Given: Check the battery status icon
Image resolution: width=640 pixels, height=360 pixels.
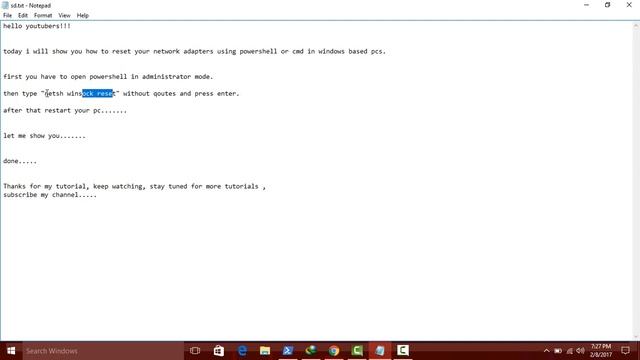Looking at the screenshot, I should click(558, 351).
